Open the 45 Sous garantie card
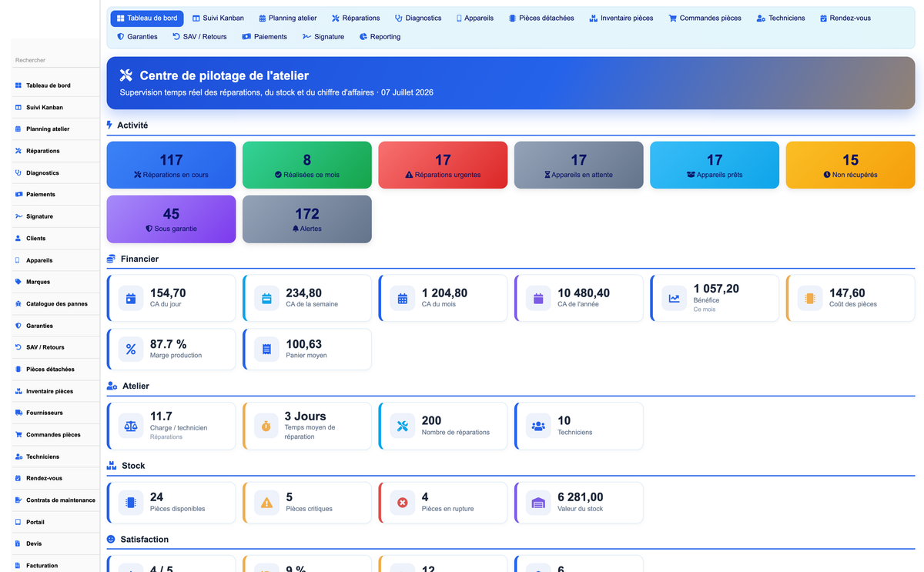The image size is (924, 572). (171, 219)
